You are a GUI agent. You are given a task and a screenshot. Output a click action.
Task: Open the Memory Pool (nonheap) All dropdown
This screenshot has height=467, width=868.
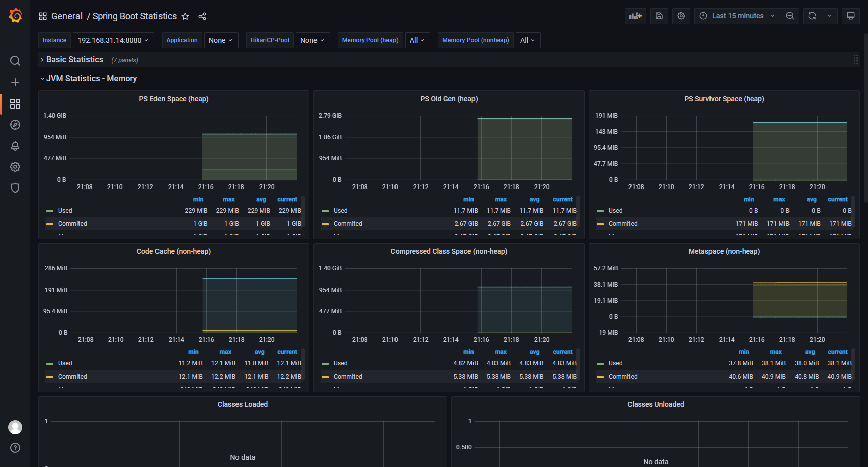pos(528,40)
